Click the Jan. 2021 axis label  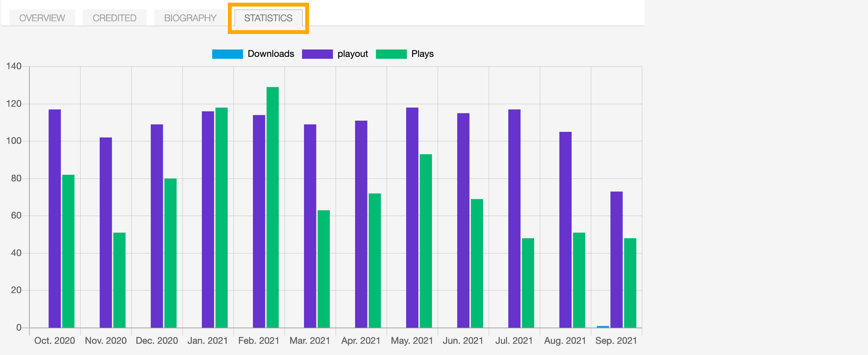click(208, 341)
